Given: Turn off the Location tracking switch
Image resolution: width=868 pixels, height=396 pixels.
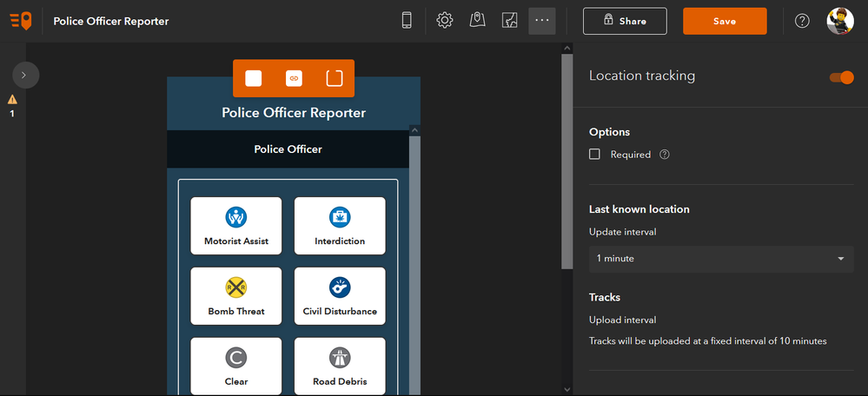Looking at the screenshot, I should (x=842, y=77).
